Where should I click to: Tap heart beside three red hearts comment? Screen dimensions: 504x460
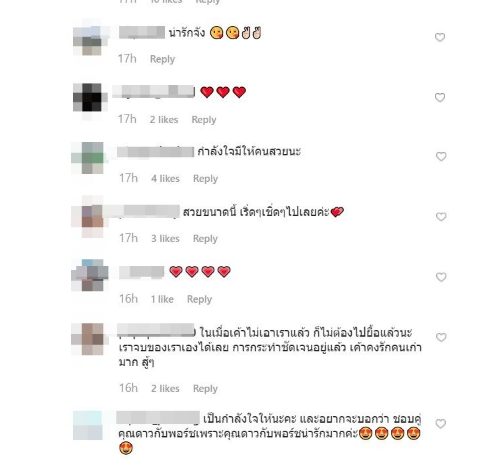[440, 97]
